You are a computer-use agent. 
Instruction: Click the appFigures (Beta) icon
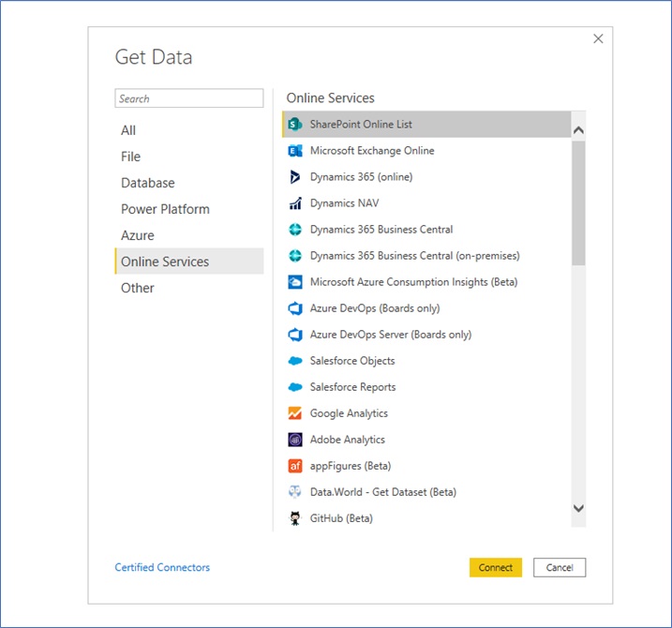click(x=295, y=466)
